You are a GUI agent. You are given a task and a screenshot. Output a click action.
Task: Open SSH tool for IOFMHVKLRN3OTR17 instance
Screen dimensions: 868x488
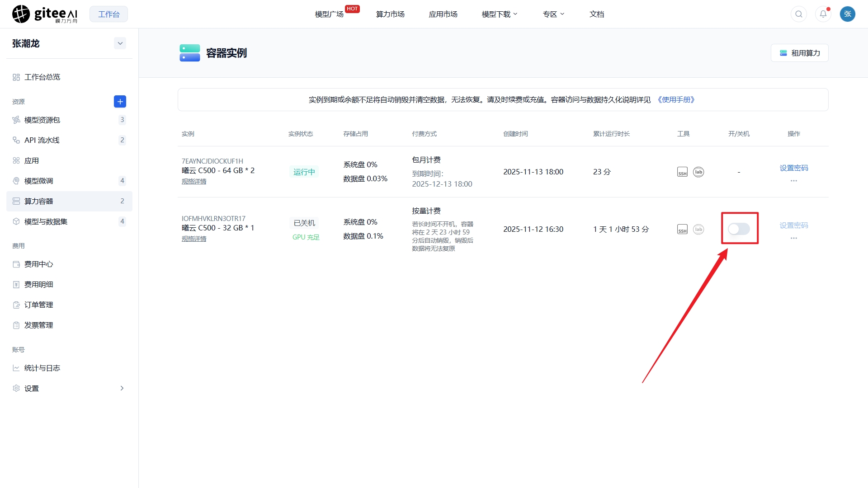682,230
